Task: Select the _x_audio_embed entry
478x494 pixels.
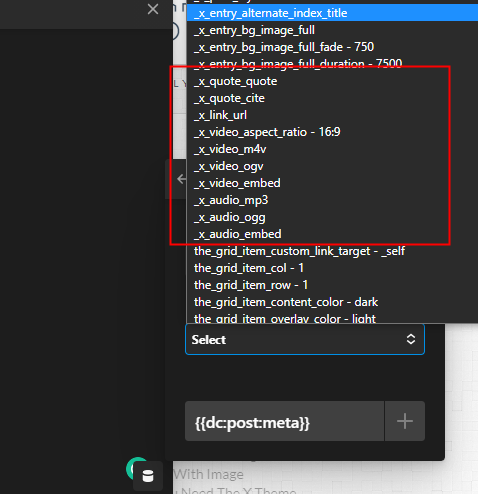Action: [332, 234]
